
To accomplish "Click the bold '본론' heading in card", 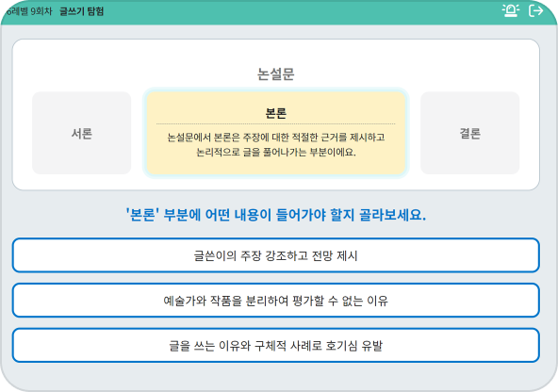I will (276, 113).
